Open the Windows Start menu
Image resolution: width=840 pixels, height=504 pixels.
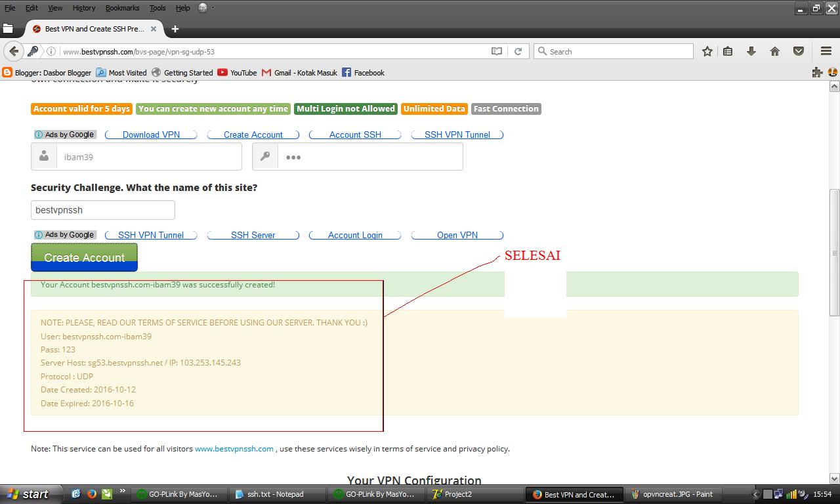click(31, 494)
